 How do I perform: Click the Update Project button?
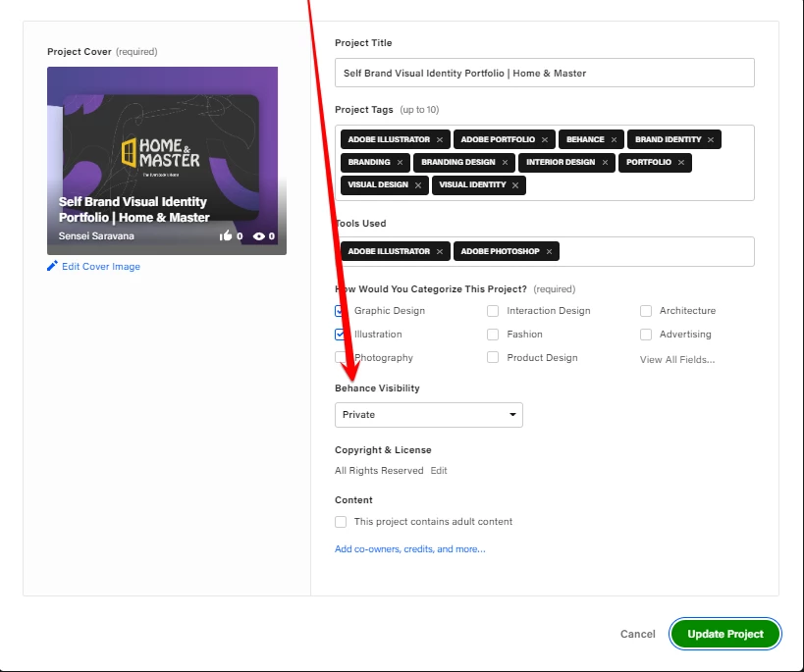click(x=725, y=634)
